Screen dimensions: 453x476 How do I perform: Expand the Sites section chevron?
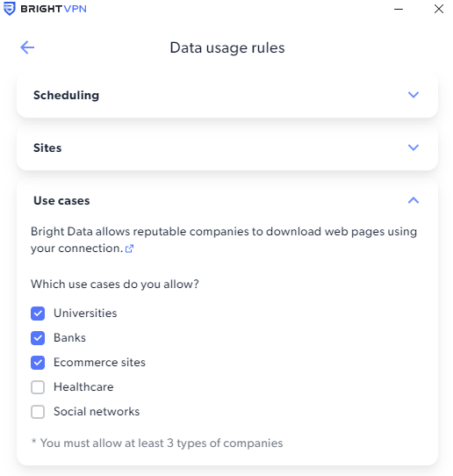point(413,148)
